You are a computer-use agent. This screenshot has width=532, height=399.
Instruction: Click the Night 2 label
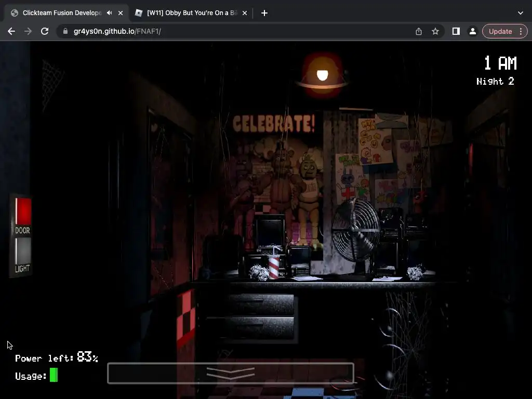click(x=495, y=82)
